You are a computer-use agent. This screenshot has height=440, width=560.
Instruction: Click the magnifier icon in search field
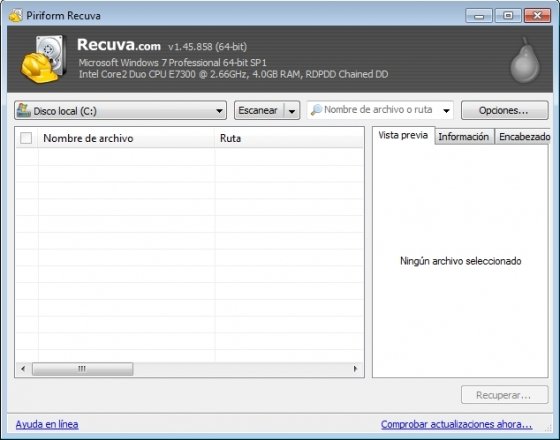tap(316, 110)
